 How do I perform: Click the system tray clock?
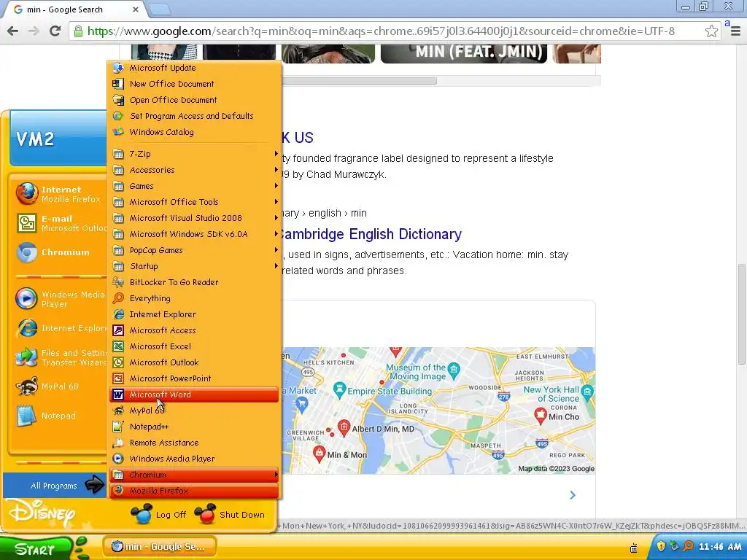pyautogui.click(x=720, y=547)
